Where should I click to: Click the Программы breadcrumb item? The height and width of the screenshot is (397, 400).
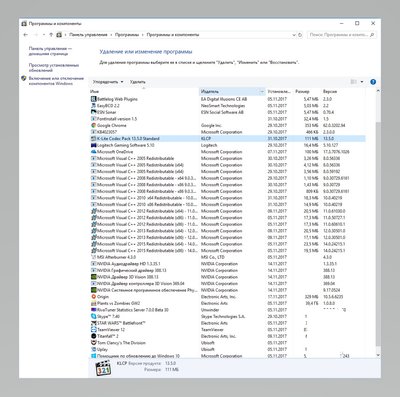(127, 35)
